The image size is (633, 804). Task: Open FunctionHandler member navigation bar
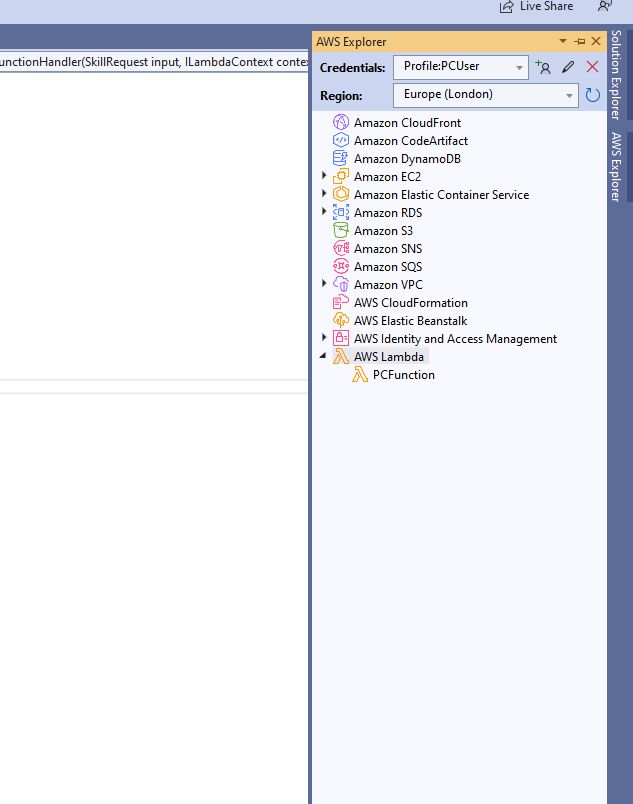(x=154, y=62)
